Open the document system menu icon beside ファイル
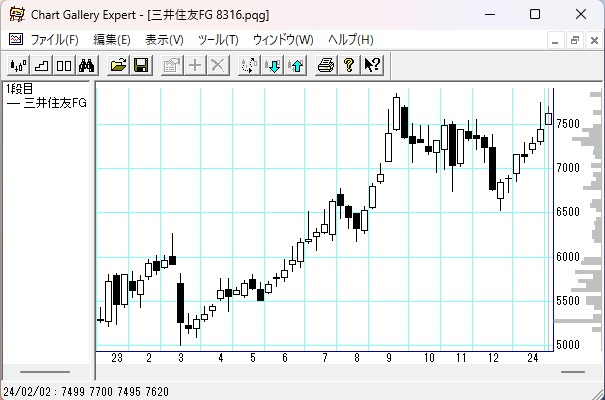This screenshot has height=400, width=605. tap(15, 40)
